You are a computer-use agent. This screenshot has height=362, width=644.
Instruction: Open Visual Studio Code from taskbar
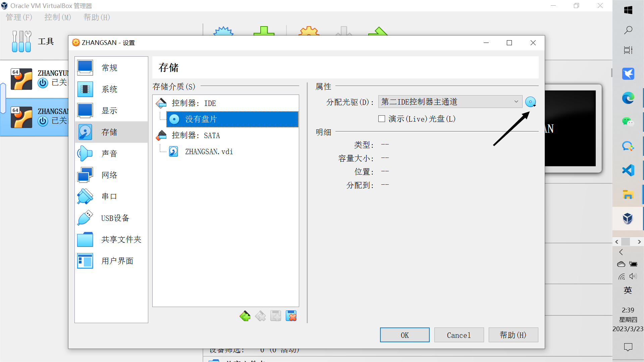[x=628, y=170]
